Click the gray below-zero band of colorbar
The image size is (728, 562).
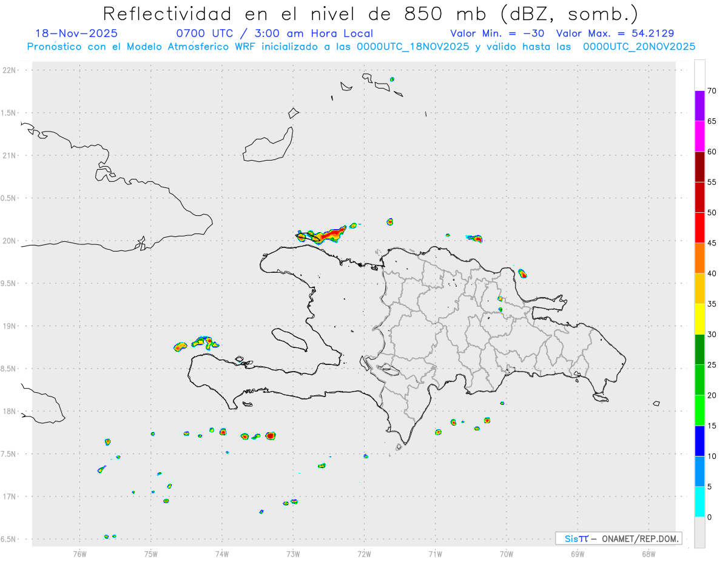[699, 532]
